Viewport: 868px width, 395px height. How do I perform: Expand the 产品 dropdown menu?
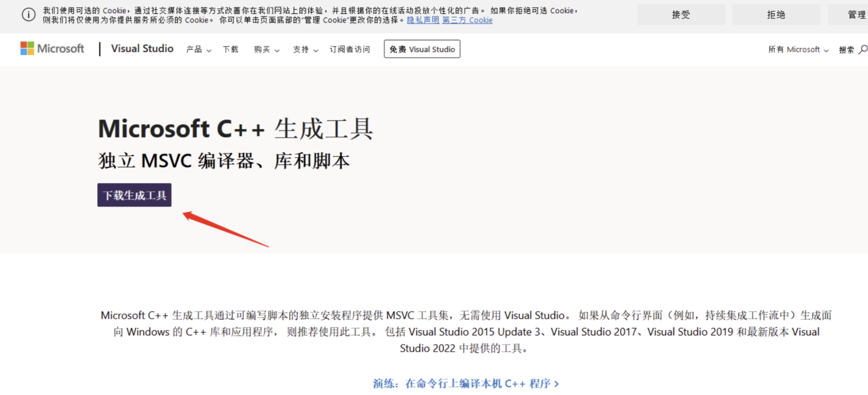tap(199, 49)
